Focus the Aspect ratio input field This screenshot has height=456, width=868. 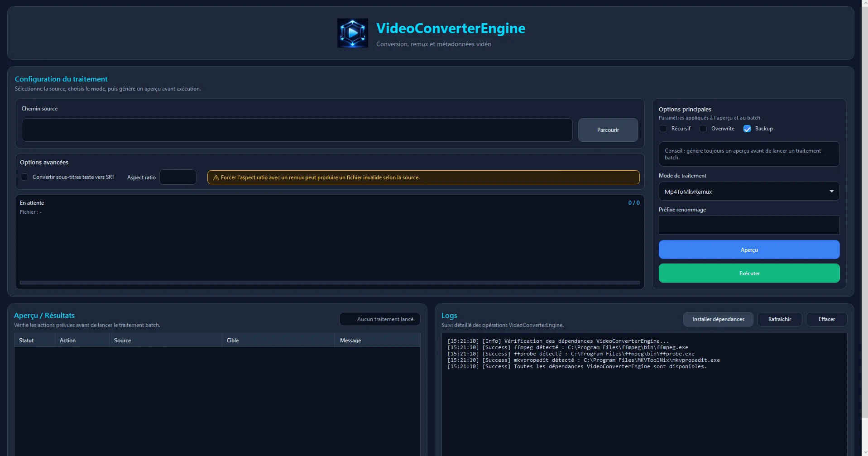point(178,177)
